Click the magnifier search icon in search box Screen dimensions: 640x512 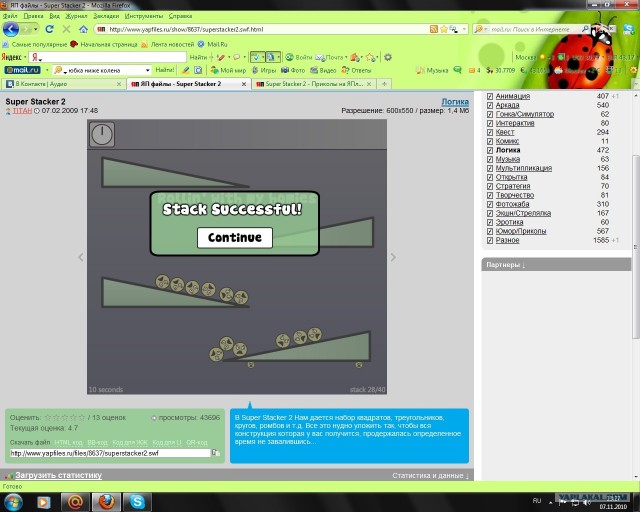585,29
